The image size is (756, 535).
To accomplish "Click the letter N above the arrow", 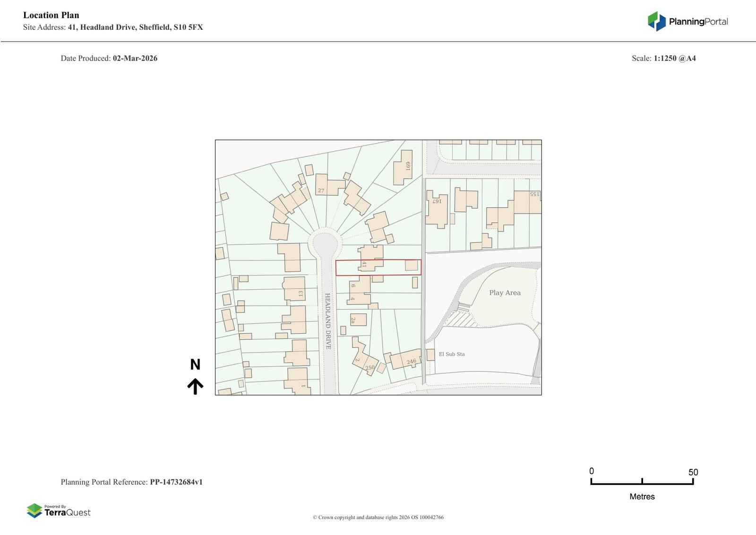I will 195,364.
